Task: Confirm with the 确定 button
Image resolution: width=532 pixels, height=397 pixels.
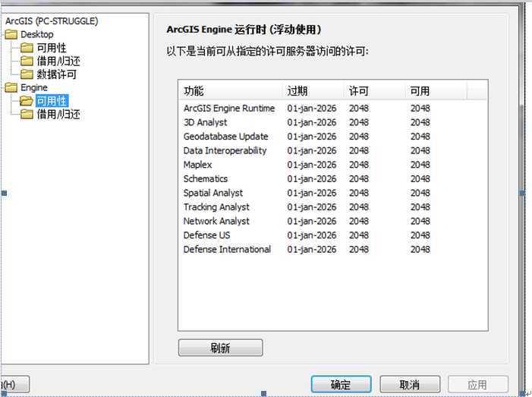Action: 341,384
